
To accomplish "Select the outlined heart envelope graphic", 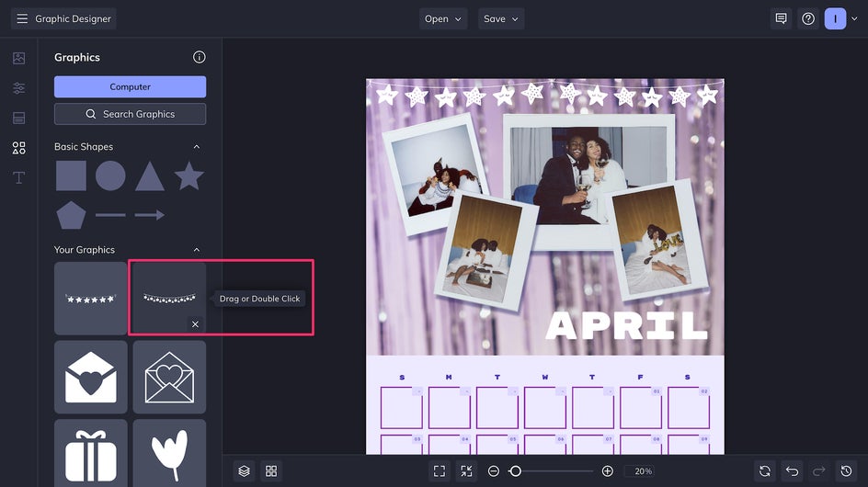I will click(169, 377).
